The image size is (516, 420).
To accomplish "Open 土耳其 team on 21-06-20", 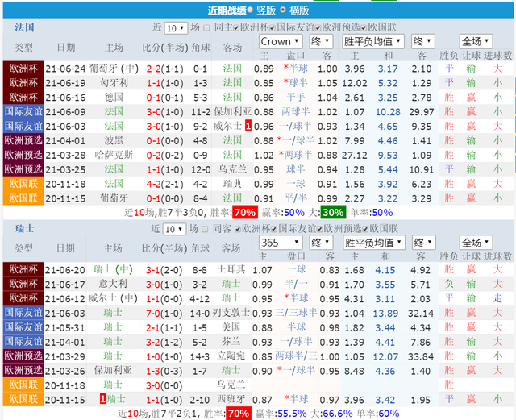I will 231,269.
